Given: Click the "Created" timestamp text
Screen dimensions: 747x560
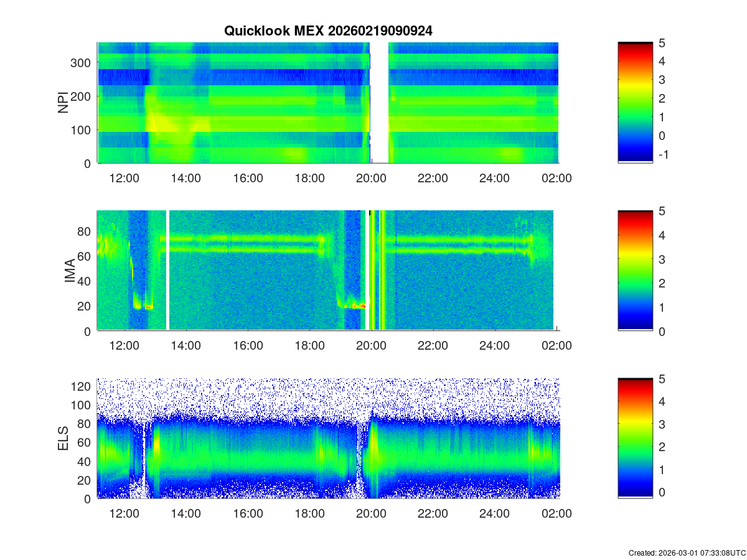Looking at the screenshot, I should 686,553.
